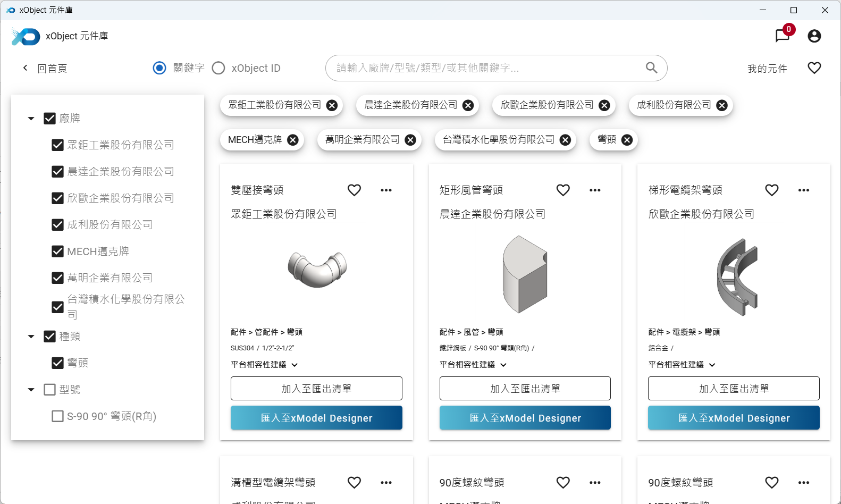The width and height of the screenshot is (841, 504).
Task: Remove the MECH邁克牌 filter chip
Action: pyautogui.click(x=293, y=140)
